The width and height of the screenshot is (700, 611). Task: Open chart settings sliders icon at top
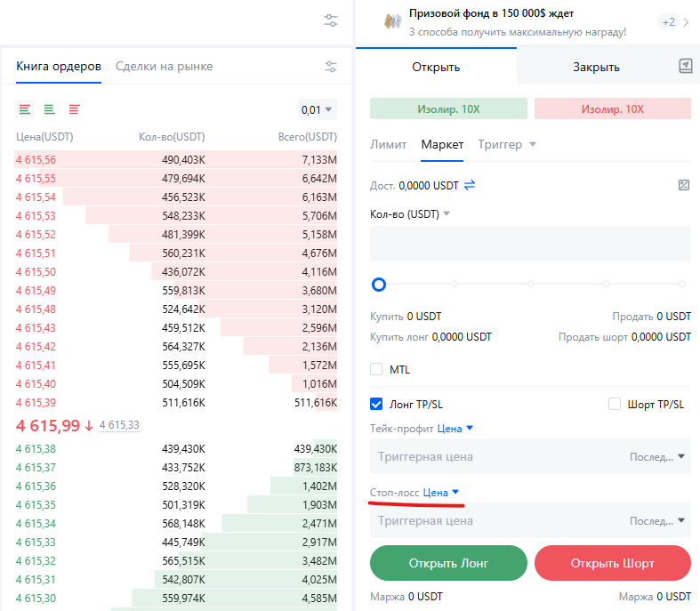click(330, 20)
